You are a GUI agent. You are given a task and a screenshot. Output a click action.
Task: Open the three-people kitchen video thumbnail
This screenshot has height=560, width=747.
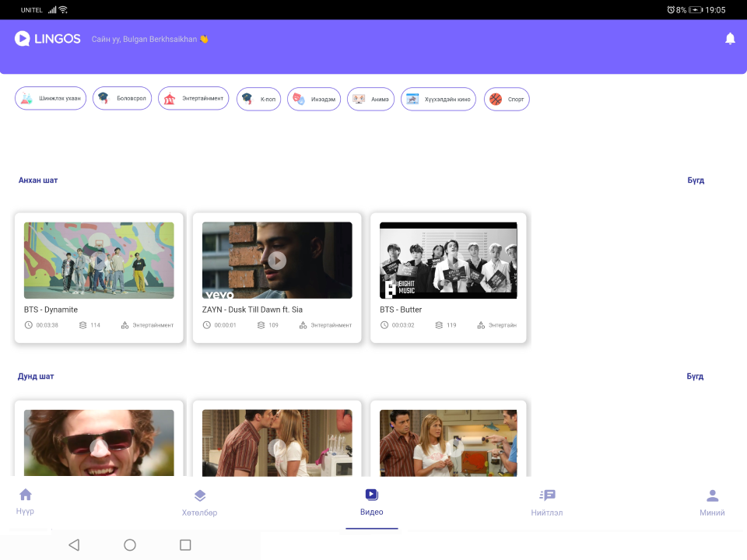[448, 443]
